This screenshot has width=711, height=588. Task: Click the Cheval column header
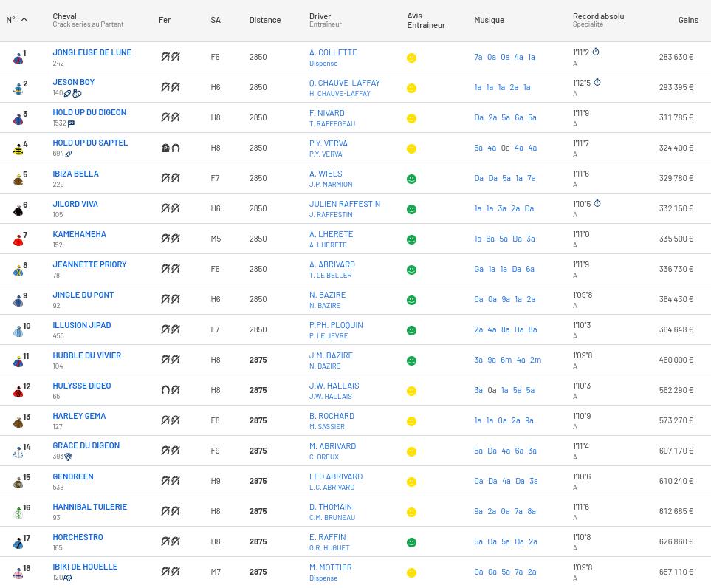[64, 16]
